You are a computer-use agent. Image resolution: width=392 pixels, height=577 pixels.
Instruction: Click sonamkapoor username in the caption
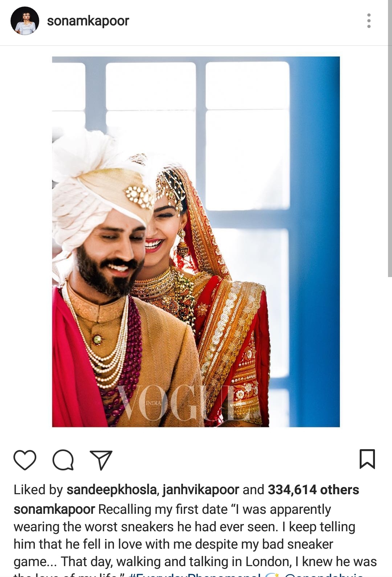coord(54,509)
